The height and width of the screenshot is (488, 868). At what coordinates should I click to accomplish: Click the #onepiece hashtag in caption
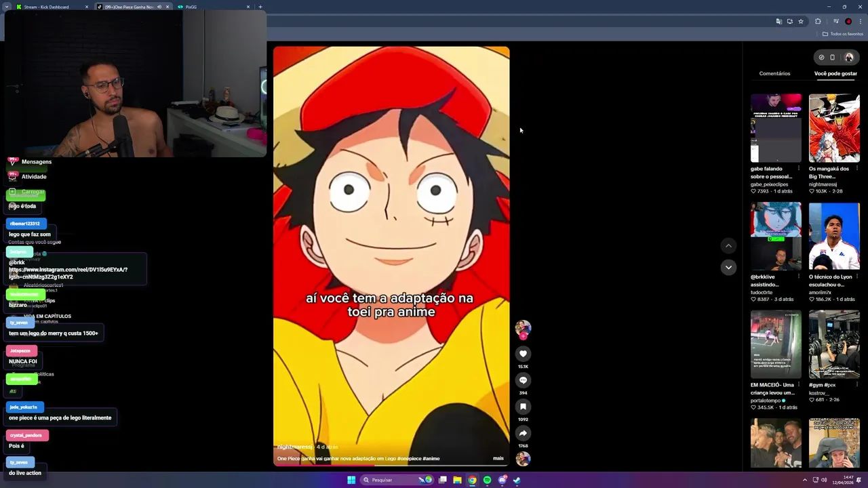(x=409, y=459)
